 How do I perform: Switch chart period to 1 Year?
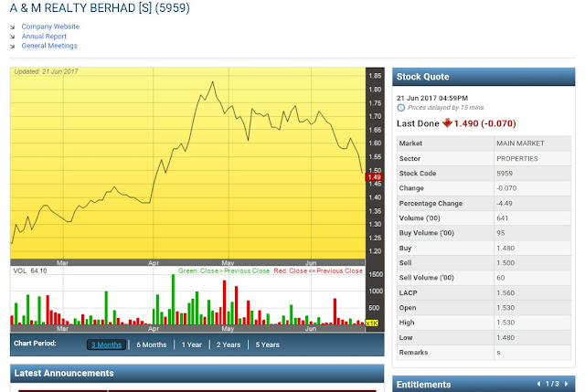191,344
